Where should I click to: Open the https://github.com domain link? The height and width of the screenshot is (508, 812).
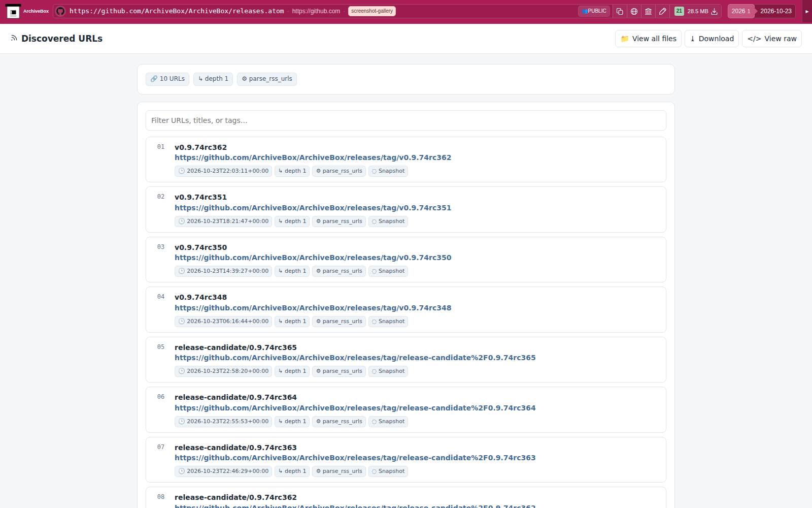pos(316,11)
